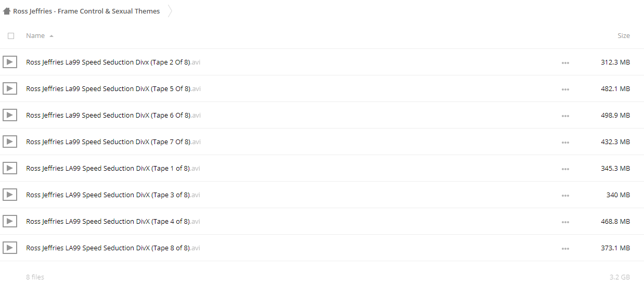The image size is (644, 294).
Task: Tick the select all files checkbox
Action: tap(11, 36)
